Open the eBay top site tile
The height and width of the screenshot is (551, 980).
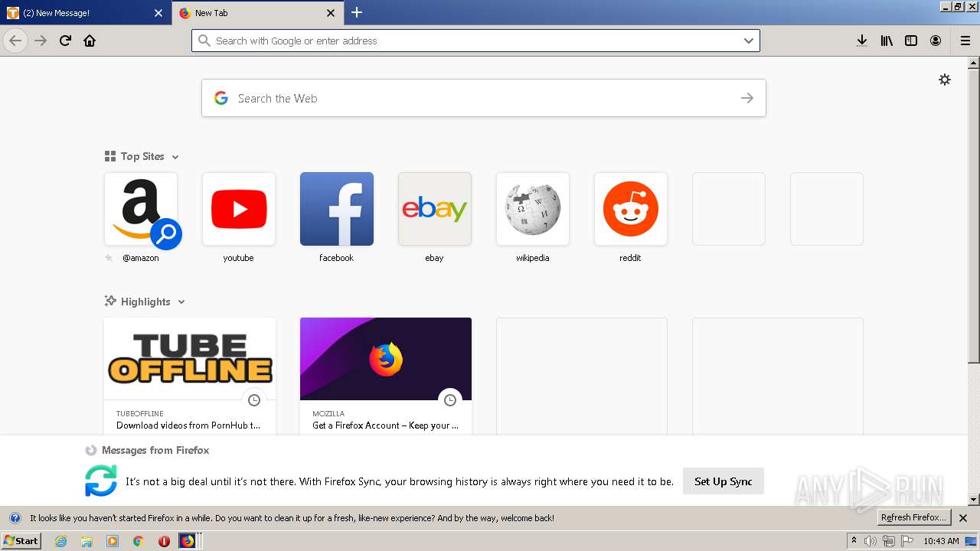click(435, 209)
